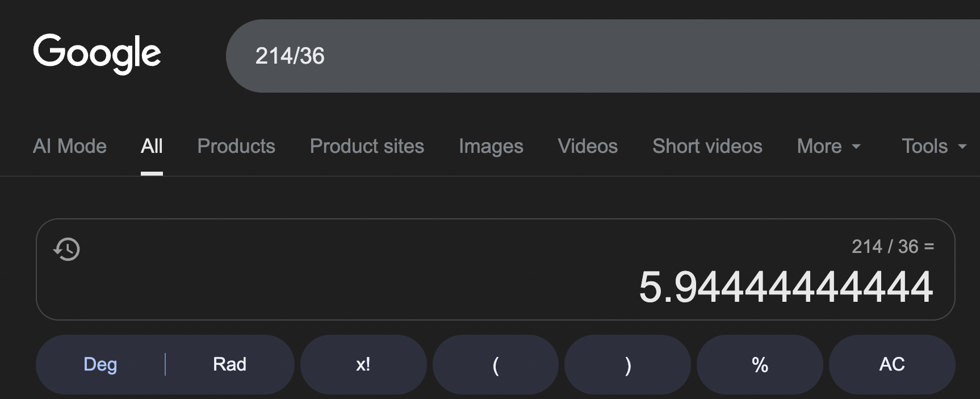Expand the More search filters dropdown
The width and height of the screenshot is (980, 399).
[x=828, y=147]
